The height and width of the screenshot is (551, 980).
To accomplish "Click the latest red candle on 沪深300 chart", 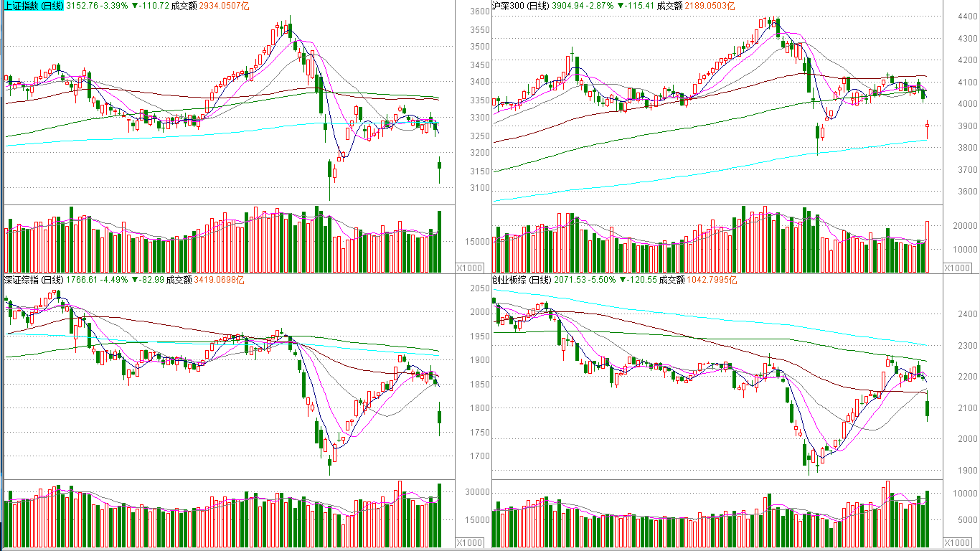I will [927, 130].
